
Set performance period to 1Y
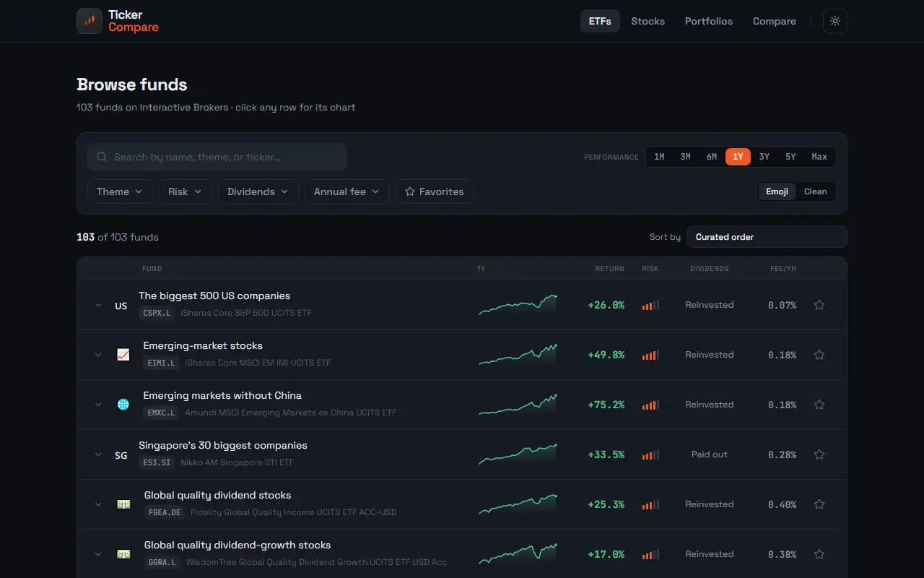pos(738,157)
